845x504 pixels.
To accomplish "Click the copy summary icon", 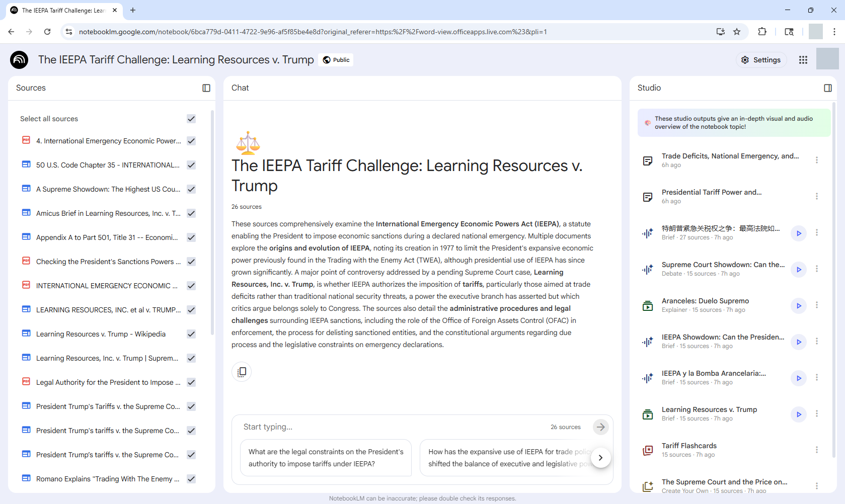I will pyautogui.click(x=242, y=372).
